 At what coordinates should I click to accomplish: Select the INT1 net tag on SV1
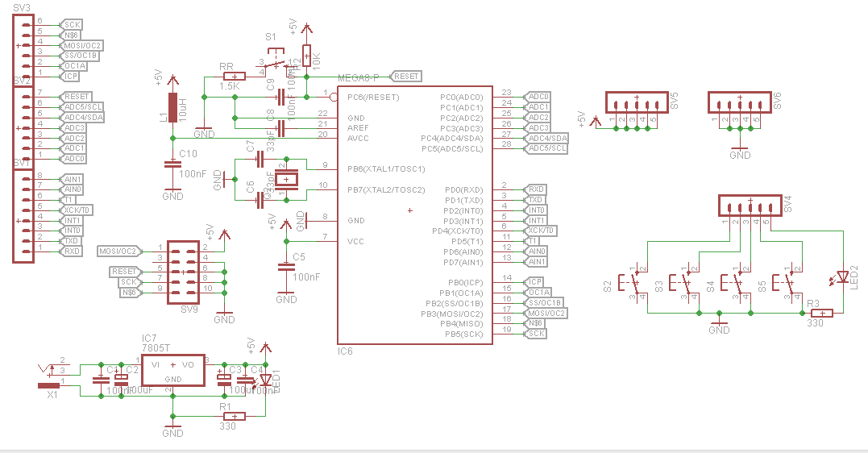70,220
